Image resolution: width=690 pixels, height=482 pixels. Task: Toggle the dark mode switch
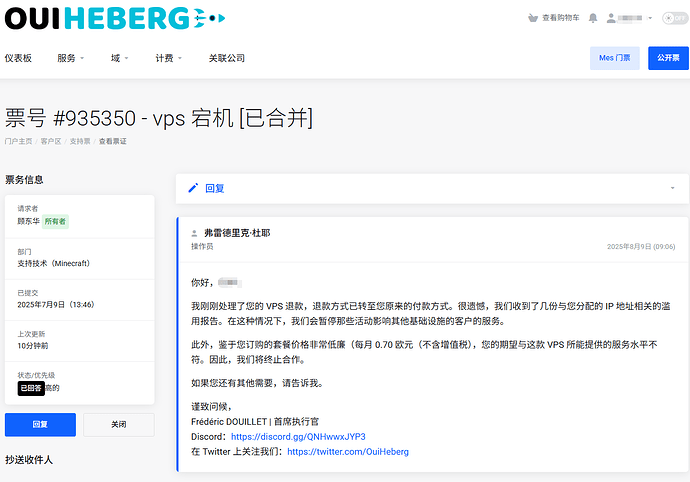(675, 18)
